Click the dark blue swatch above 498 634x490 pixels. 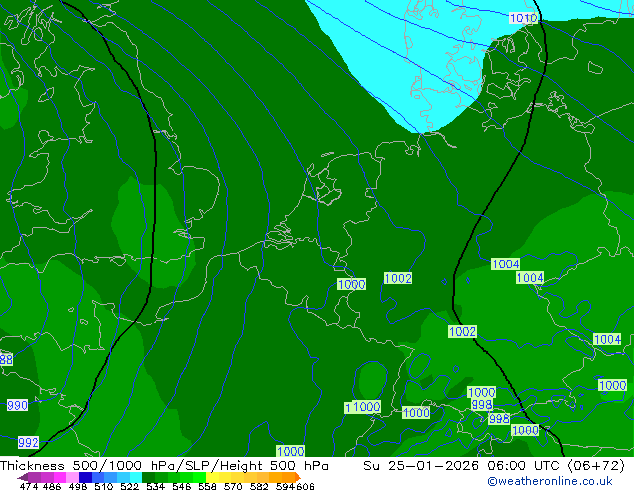(85, 477)
